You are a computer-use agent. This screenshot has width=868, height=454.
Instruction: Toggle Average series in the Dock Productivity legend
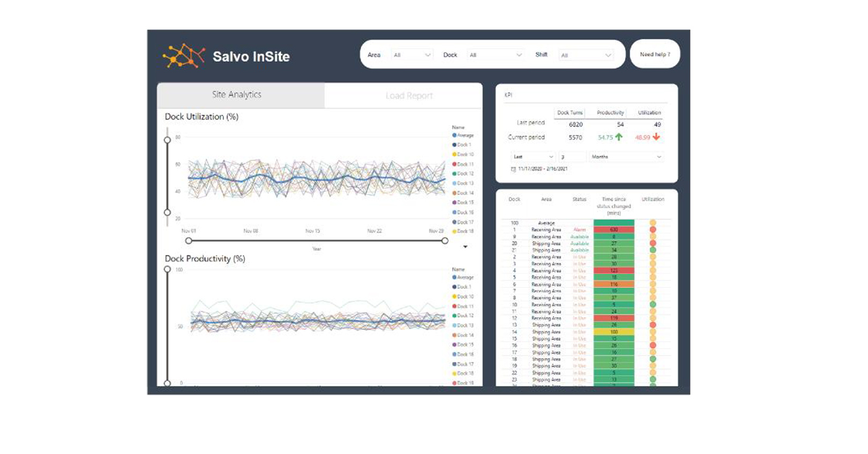click(463, 278)
